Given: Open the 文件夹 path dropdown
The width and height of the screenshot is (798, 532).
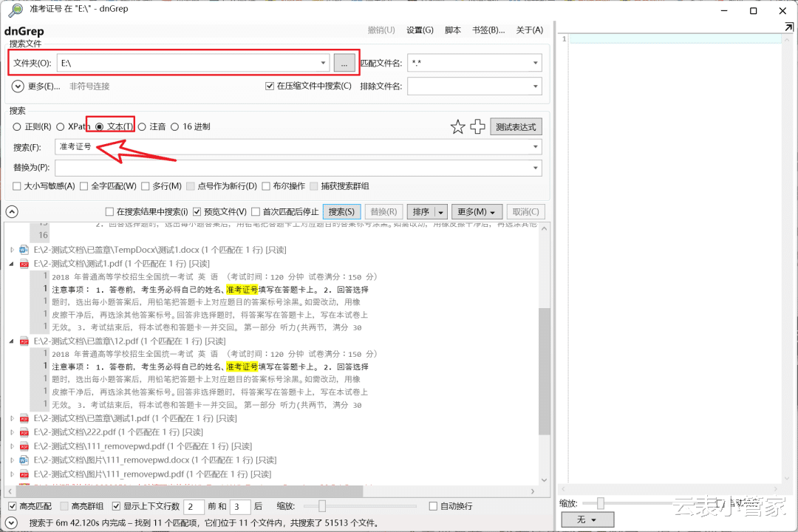Looking at the screenshot, I should pyautogui.click(x=323, y=63).
